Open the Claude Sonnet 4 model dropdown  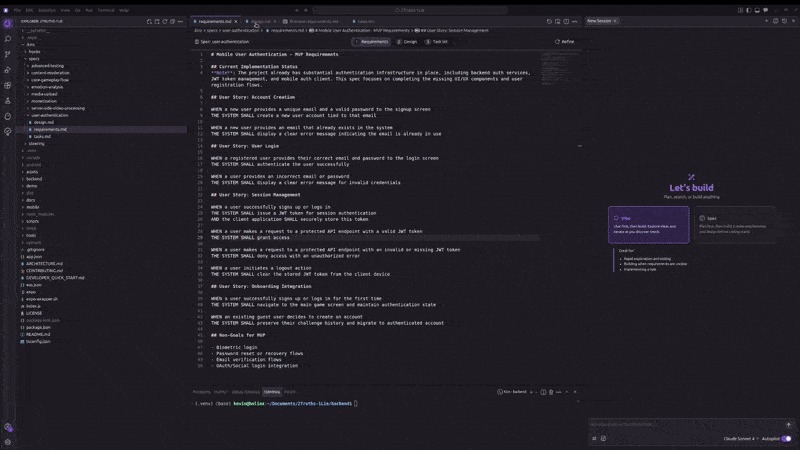[740, 439]
